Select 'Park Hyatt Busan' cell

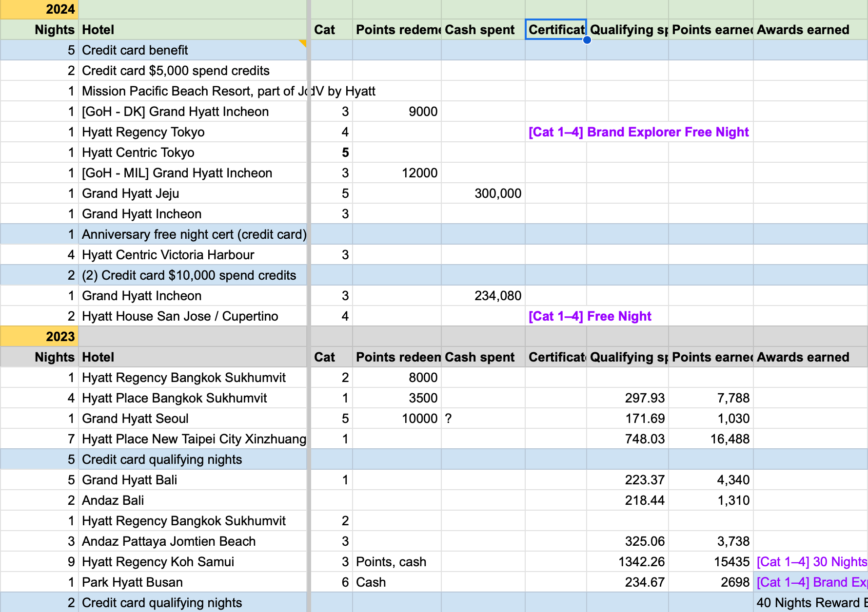(193, 582)
